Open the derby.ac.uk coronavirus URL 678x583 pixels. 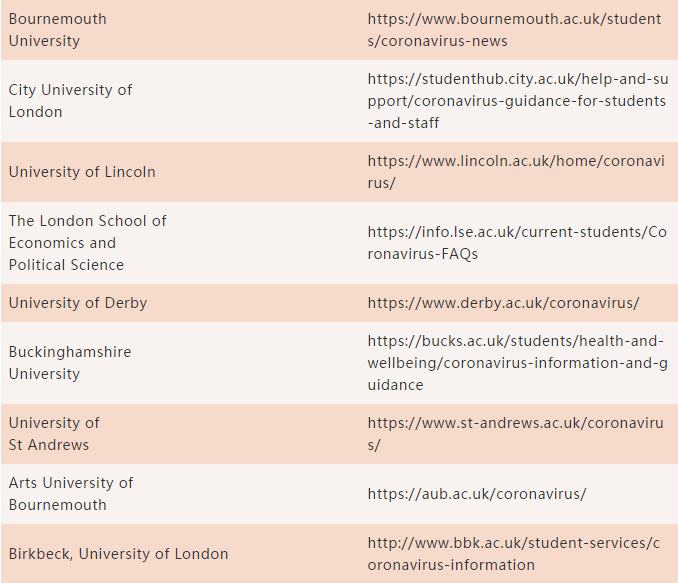click(x=503, y=303)
